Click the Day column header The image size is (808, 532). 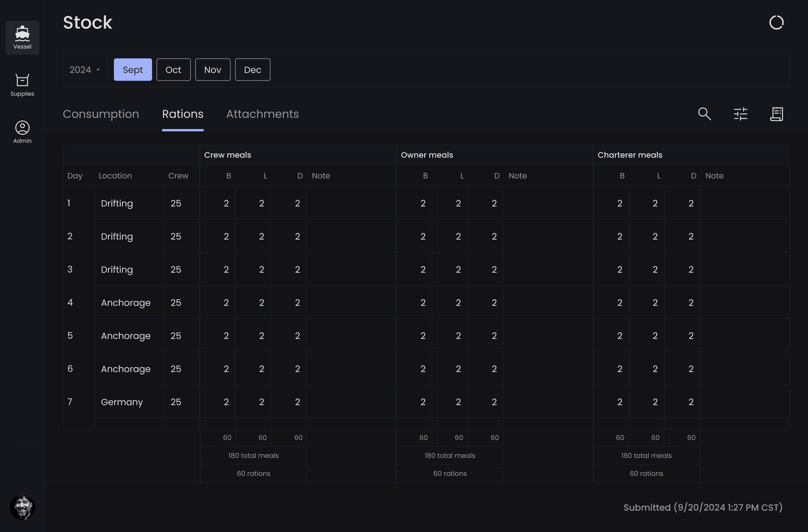pos(75,176)
